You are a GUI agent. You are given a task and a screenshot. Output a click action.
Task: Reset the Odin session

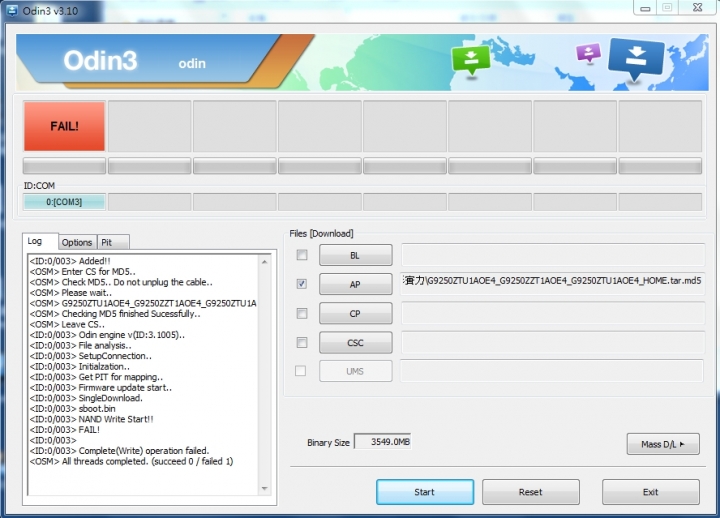(530, 492)
